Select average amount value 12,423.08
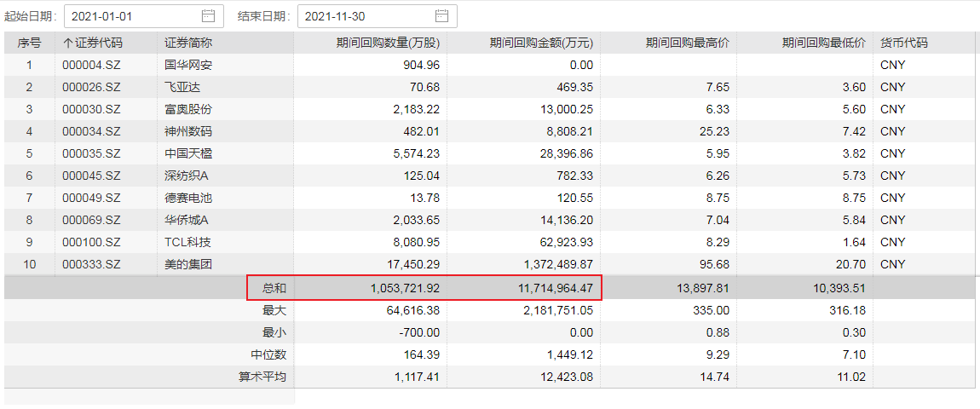 point(566,377)
